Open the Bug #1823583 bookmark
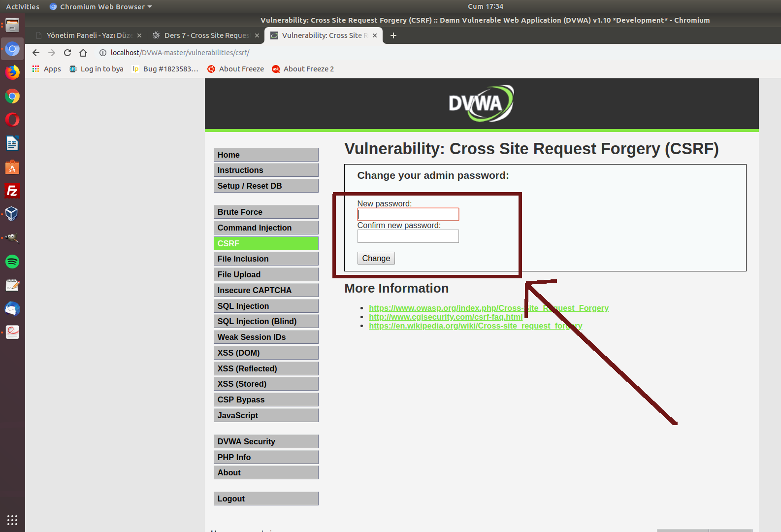 (x=165, y=69)
